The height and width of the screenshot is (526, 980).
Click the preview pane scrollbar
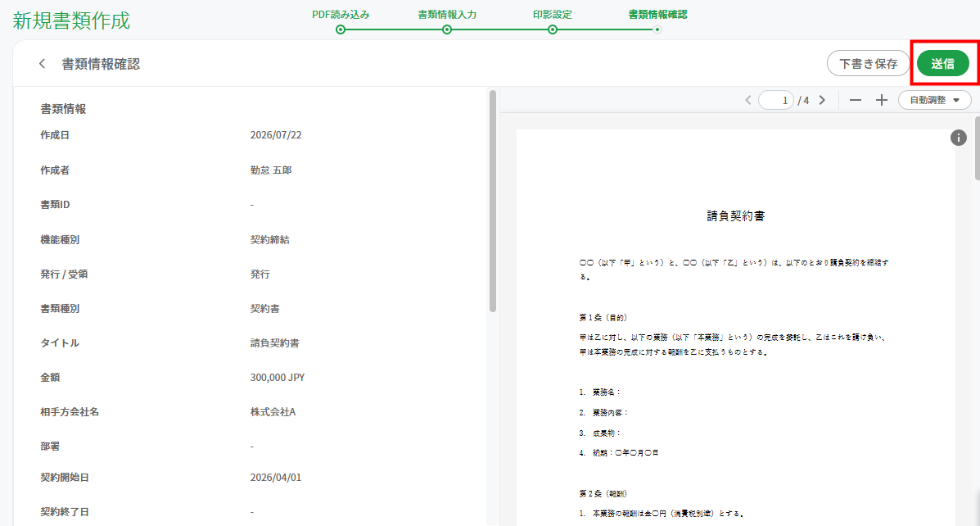[x=977, y=147]
